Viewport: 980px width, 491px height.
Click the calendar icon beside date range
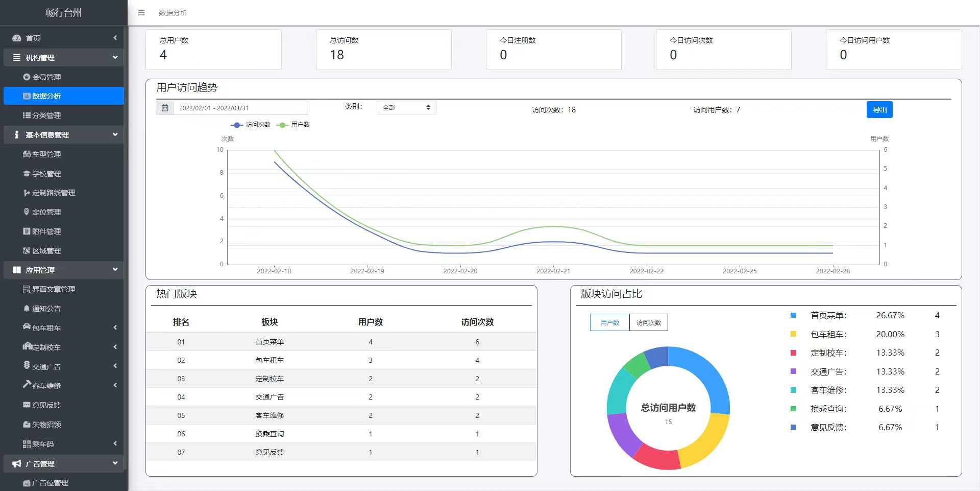[165, 108]
